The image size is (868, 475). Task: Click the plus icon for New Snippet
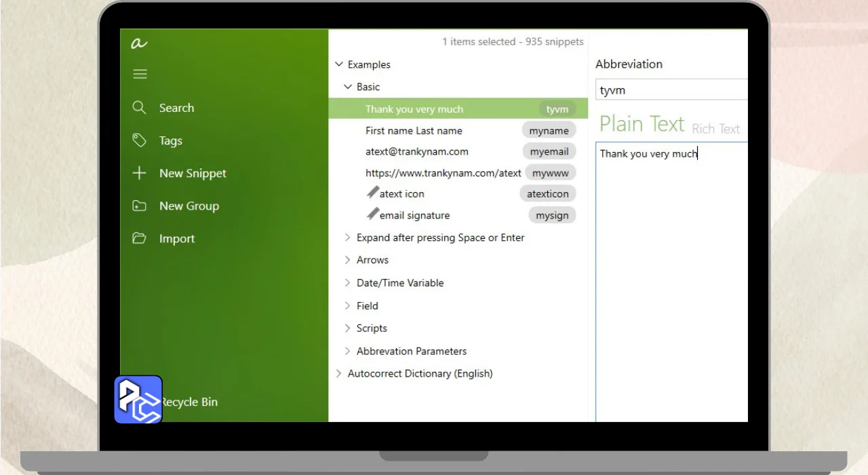[x=139, y=173]
